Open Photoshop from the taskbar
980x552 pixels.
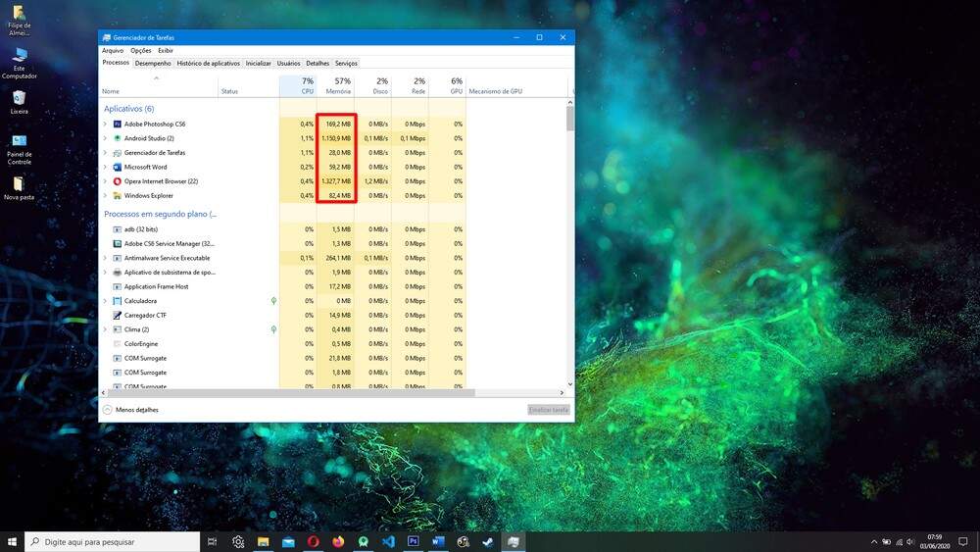(x=414, y=541)
